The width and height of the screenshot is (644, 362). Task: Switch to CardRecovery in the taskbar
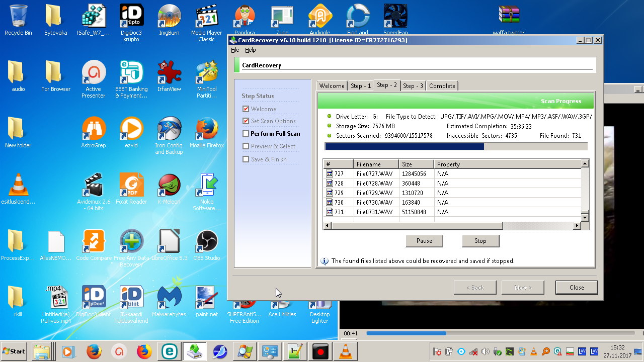click(x=194, y=351)
